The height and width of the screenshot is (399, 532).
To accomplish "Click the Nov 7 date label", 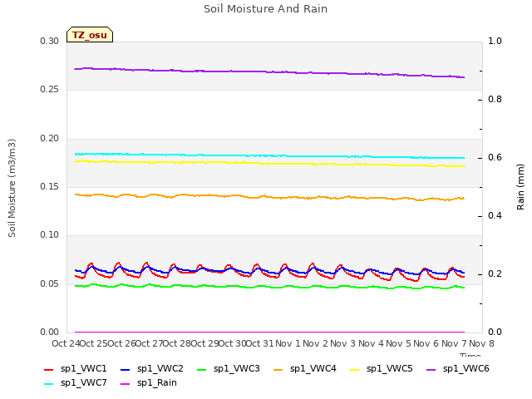I will 454,343.
